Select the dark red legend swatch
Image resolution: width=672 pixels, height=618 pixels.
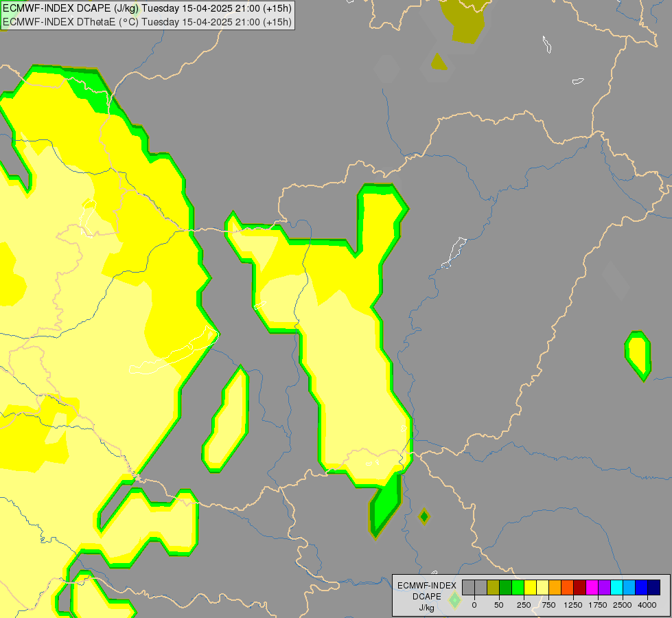580,588
